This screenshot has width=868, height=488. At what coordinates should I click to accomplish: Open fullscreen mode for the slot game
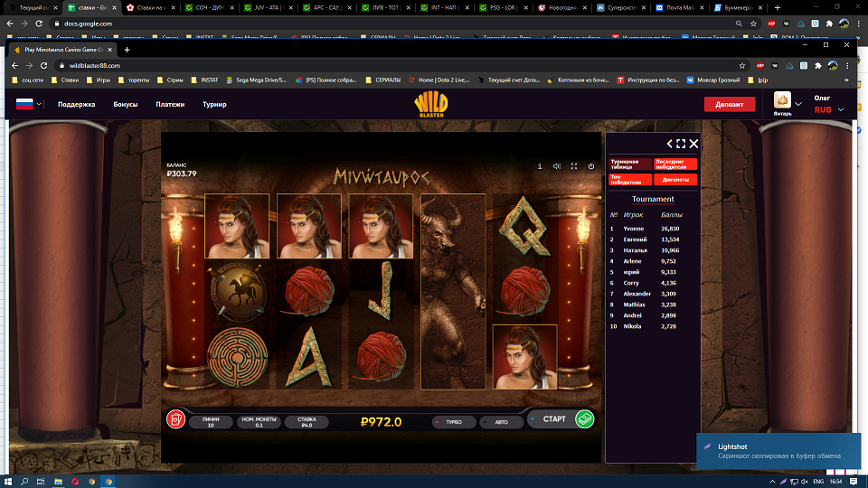[574, 166]
